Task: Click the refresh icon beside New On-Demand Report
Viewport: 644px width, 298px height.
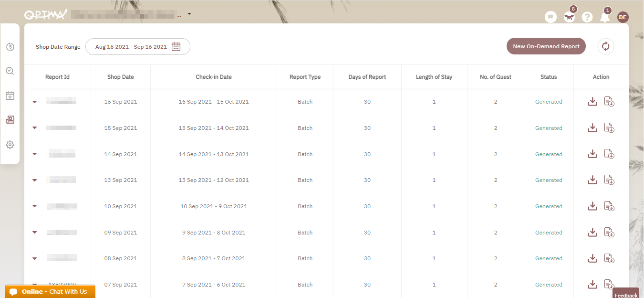Action: [x=606, y=46]
